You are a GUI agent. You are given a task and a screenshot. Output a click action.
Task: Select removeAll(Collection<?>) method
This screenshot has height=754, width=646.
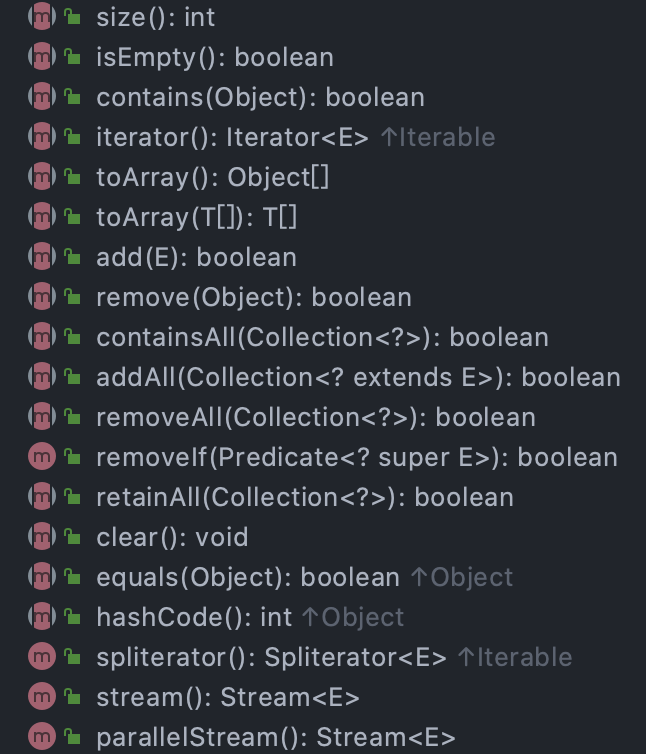315,417
